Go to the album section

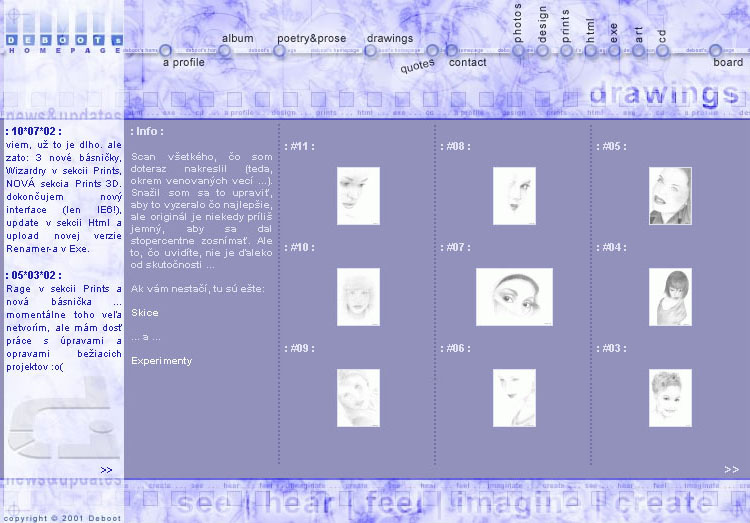[x=237, y=39]
